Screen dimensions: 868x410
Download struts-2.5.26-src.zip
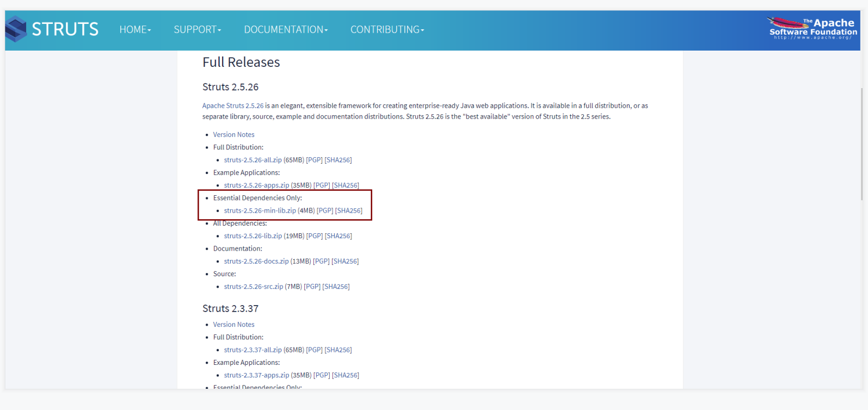254,287
